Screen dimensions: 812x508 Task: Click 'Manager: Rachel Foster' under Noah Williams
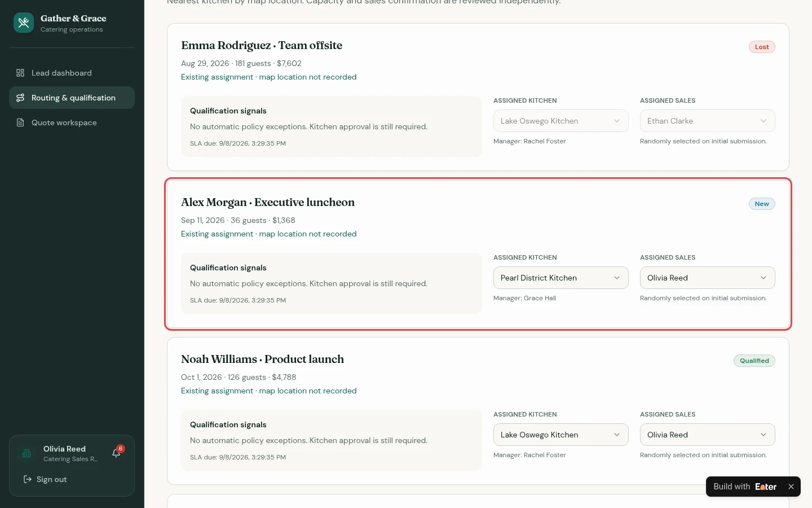(x=529, y=455)
